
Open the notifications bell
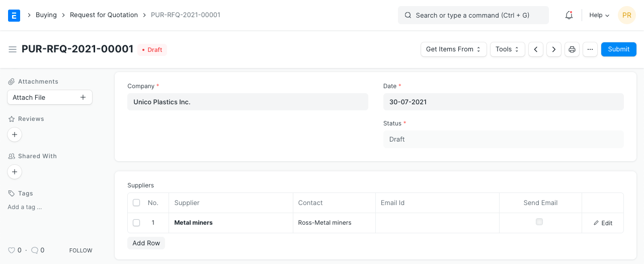click(569, 15)
